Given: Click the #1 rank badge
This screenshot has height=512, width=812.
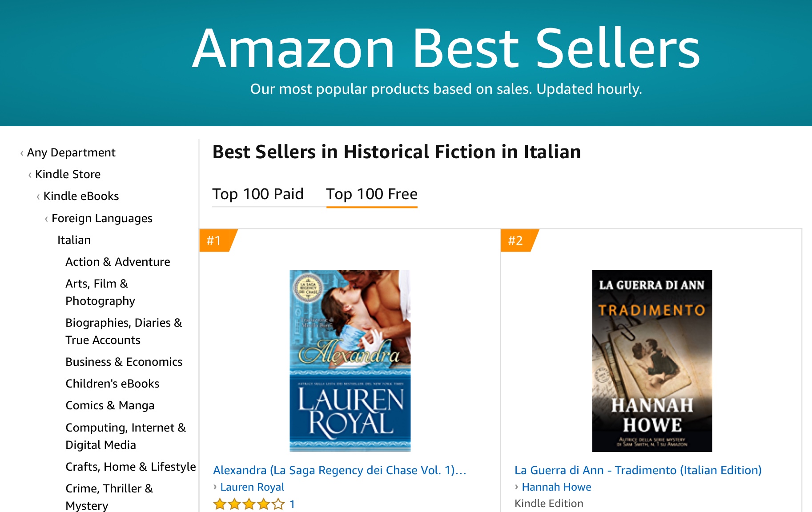Looking at the screenshot, I should pos(214,240).
